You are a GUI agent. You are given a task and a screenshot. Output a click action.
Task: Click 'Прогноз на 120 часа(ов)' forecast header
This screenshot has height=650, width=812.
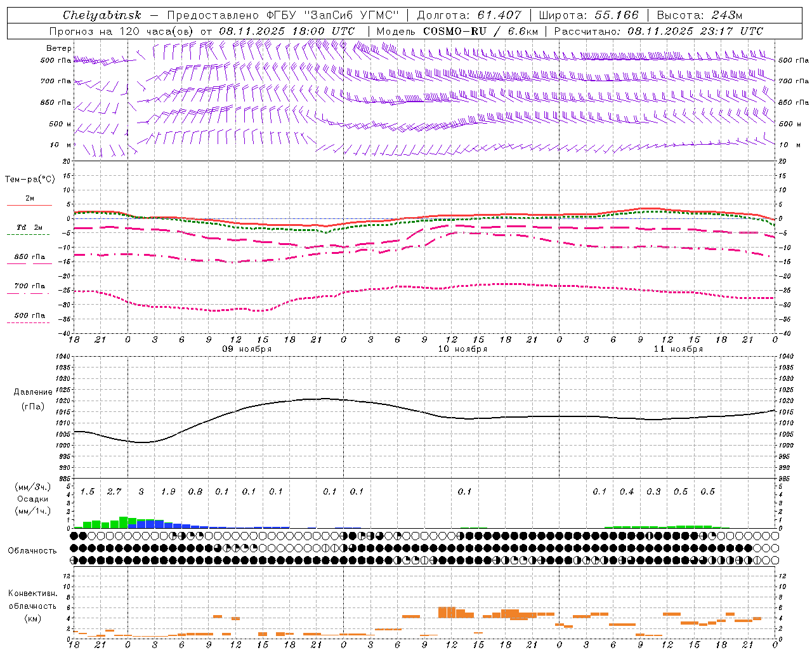(122, 31)
